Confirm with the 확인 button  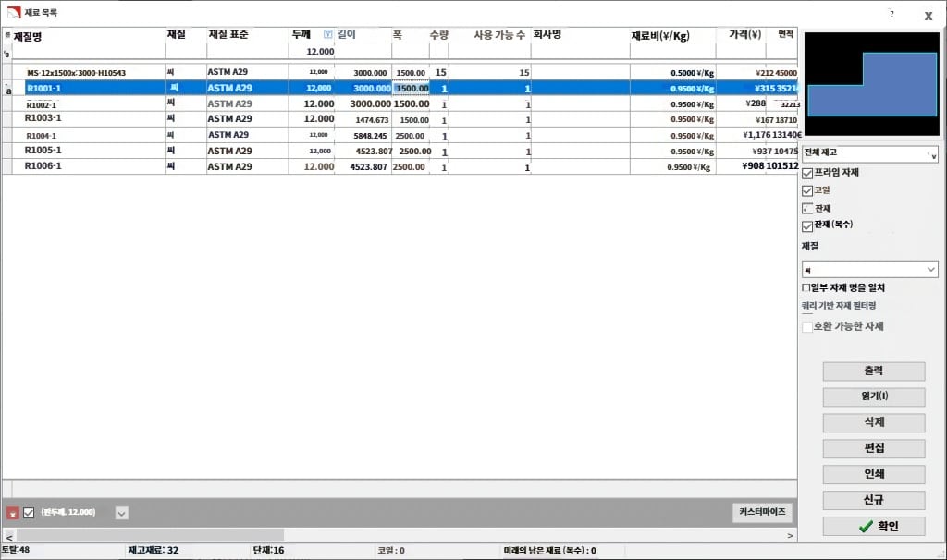(x=873, y=526)
